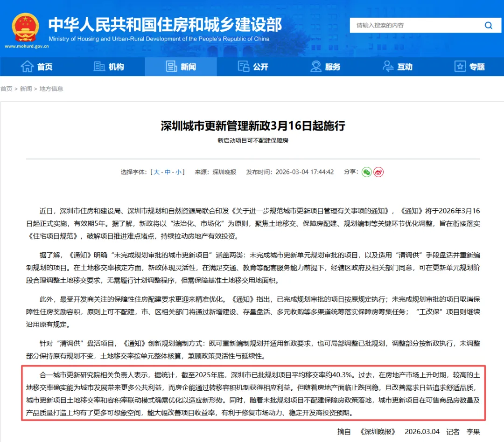Click the subtitle 新启动项目可不配建保障房

[253, 140]
